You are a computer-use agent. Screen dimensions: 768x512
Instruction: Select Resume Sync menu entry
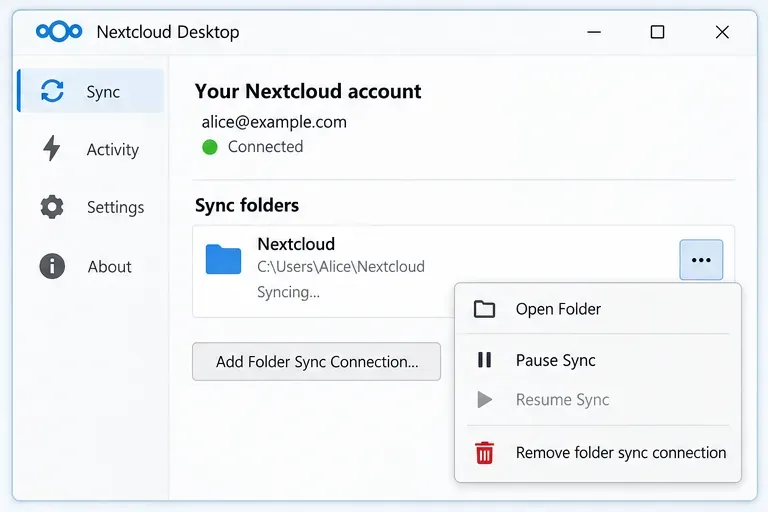(598, 400)
